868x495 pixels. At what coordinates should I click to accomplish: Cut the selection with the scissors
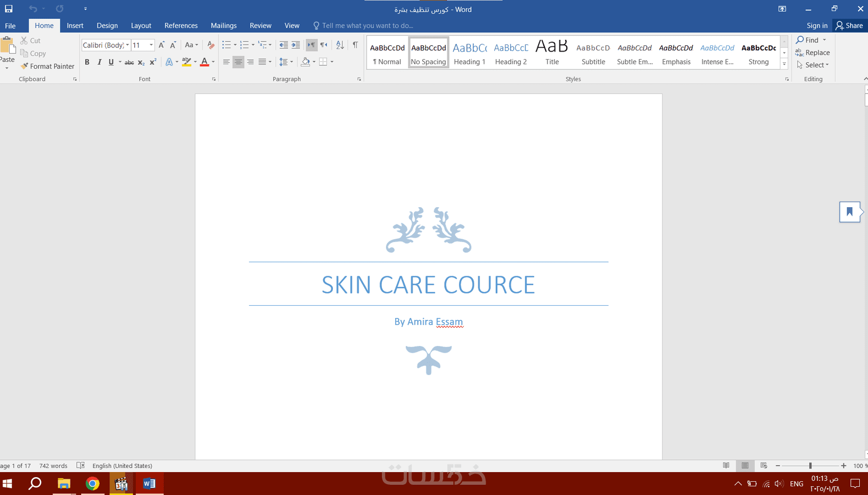point(30,40)
